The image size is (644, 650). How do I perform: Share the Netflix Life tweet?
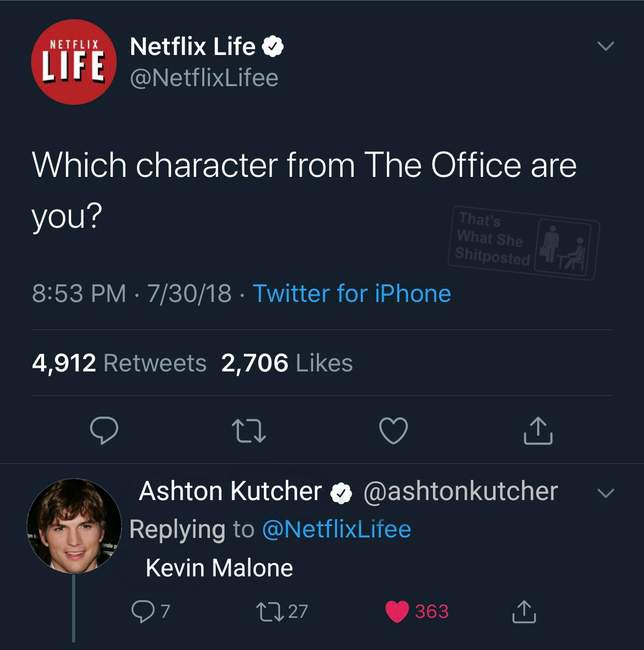[x=538, y=431]
